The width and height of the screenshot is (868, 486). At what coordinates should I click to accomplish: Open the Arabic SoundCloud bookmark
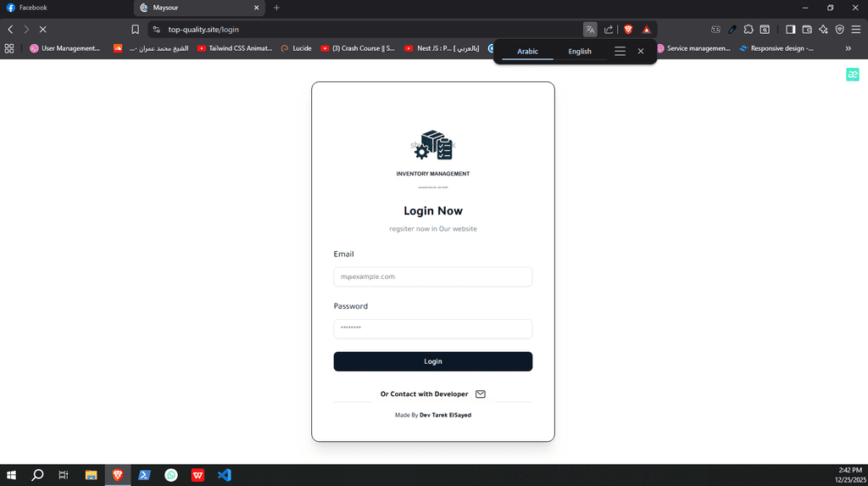pos(151,48)
